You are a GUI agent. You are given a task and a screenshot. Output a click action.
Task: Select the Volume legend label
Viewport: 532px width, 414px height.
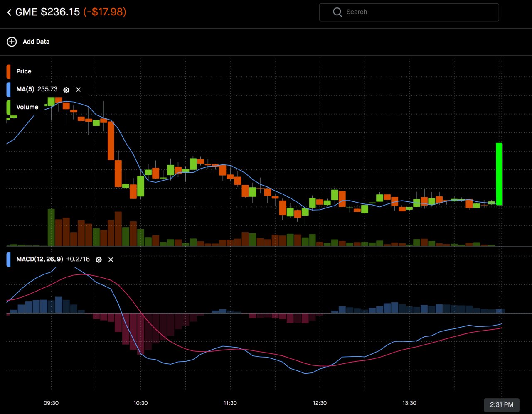27,107
